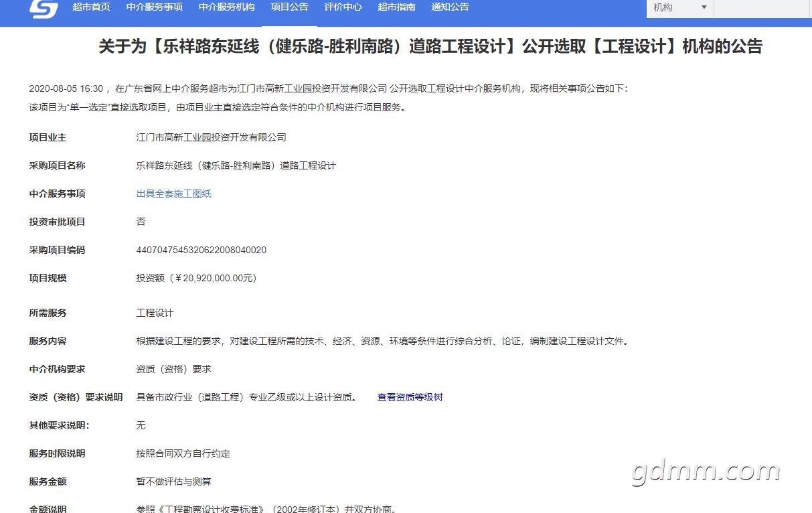This screenshot has height=513, width=812.
Task: Open the 超市指南 page
Action: click(398, 7)
